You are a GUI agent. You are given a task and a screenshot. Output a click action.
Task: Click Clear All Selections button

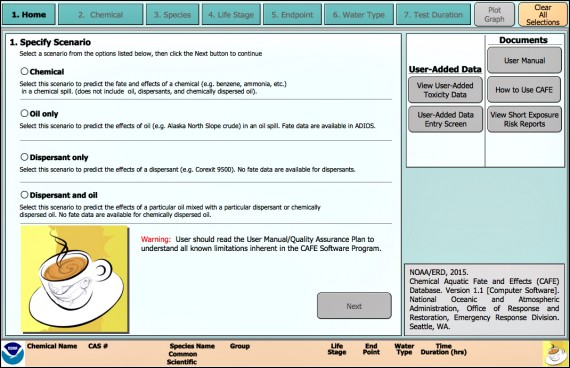[543, 15]
